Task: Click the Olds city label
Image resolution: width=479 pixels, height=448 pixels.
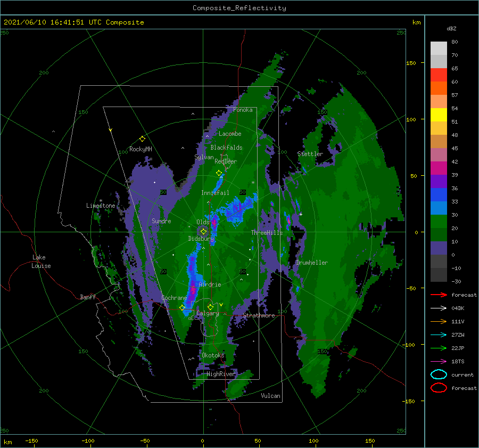Action: point(203,222)
